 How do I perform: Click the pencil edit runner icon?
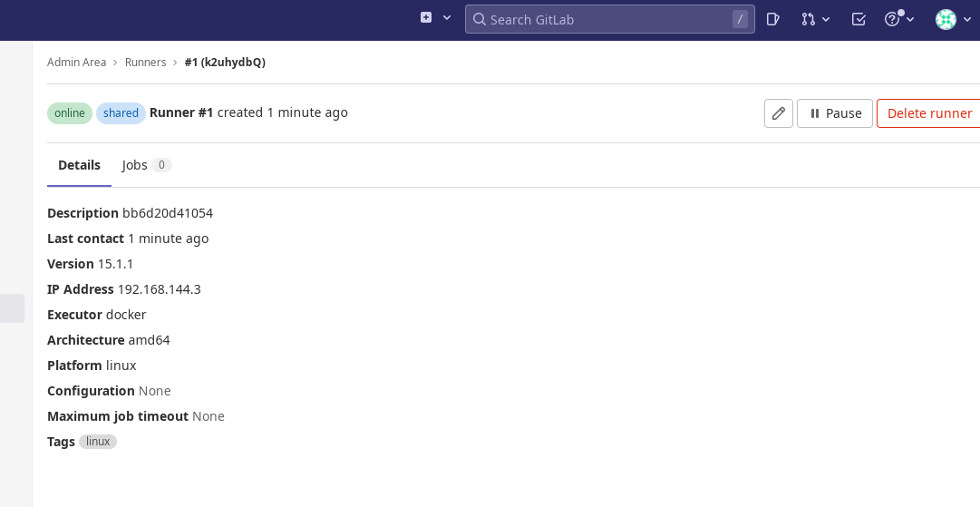(778, 113)
